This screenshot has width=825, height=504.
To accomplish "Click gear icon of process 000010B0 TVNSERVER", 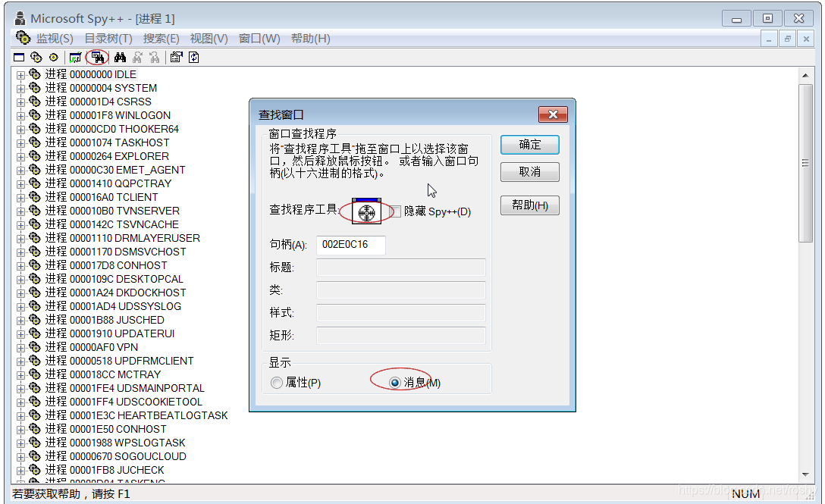I will click(35, 211).
